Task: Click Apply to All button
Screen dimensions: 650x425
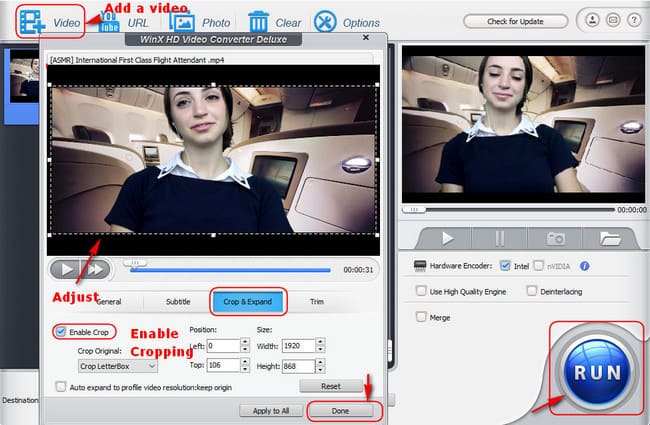Action: point(271,411)
